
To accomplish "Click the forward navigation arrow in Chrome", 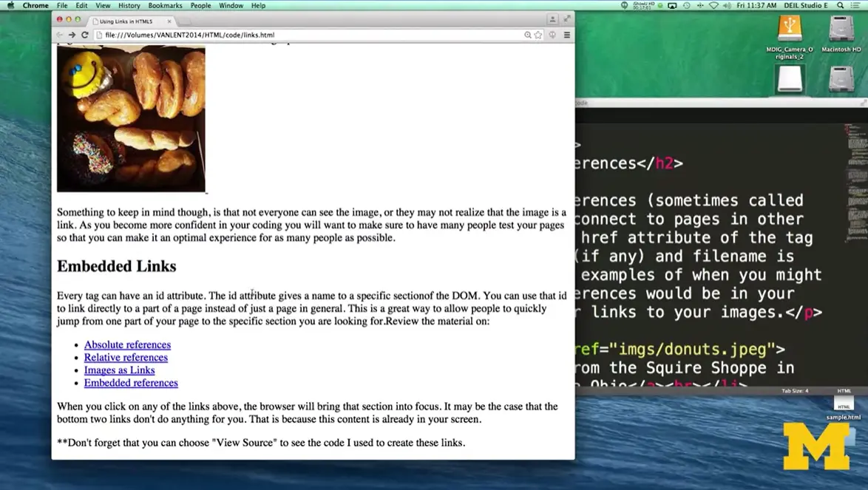I will (x=73, y=35).
